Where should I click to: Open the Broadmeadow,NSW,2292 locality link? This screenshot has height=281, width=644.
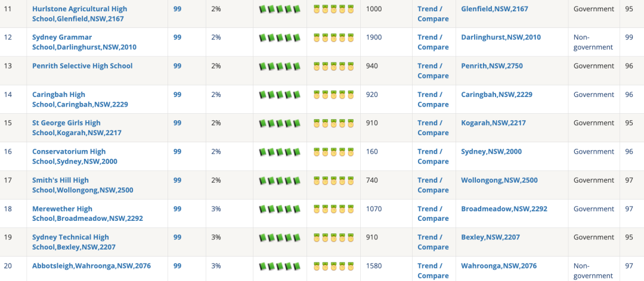coord(504,209)
